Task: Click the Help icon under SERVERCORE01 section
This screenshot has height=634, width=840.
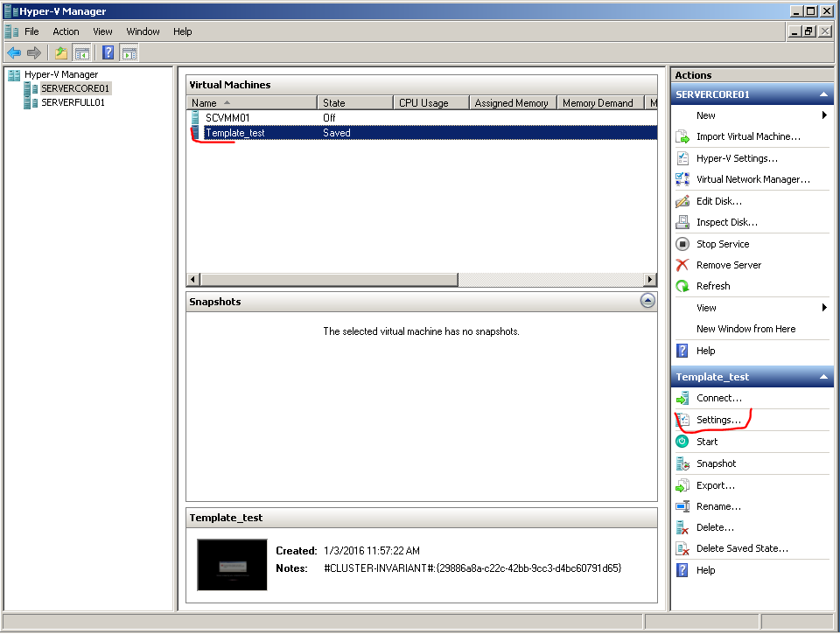Action: pyautogui.click(x=682, y=351)
